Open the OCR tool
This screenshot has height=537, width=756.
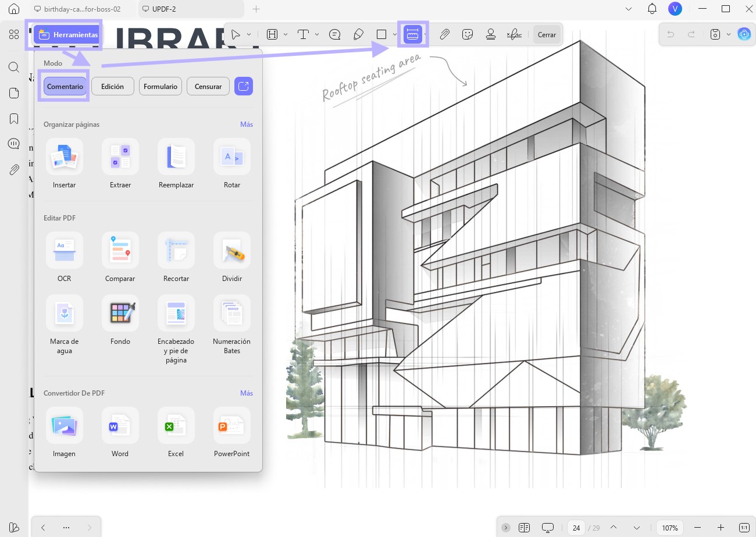click(64, 257)
